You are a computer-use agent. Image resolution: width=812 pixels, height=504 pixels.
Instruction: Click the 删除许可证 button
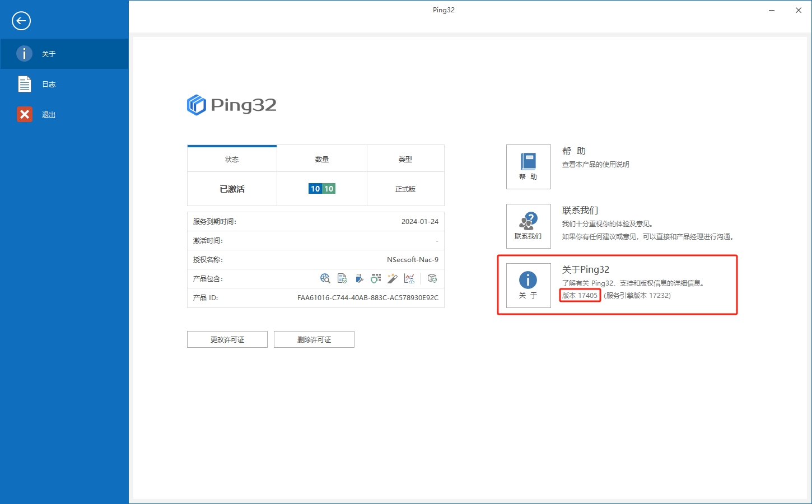[314, 339]
